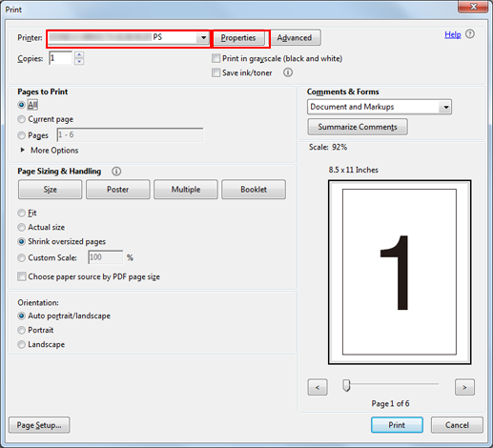Click the Pages range input field
This screenshot has width=493, height=448.
(x=130, y=135)
